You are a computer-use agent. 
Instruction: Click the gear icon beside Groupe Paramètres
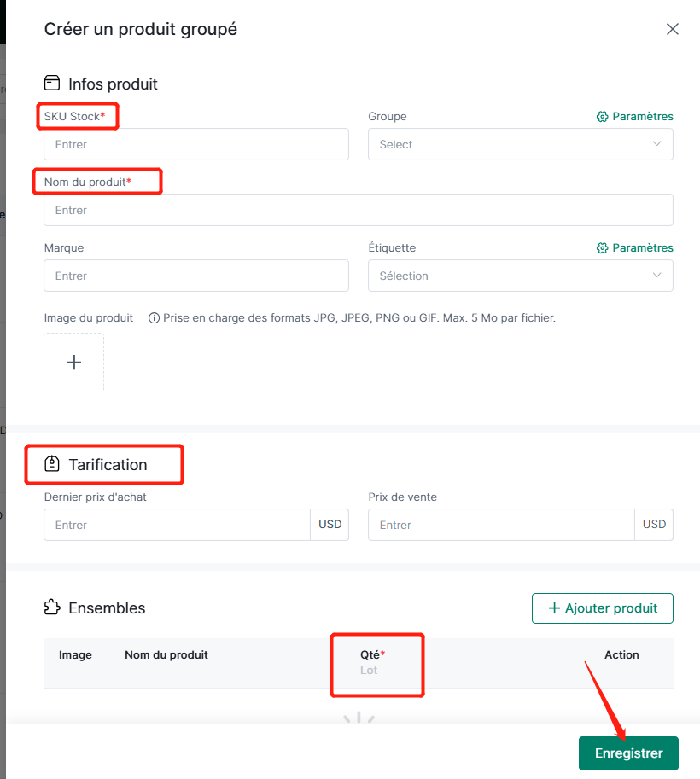pyautogui.click(x=602, y=117)
